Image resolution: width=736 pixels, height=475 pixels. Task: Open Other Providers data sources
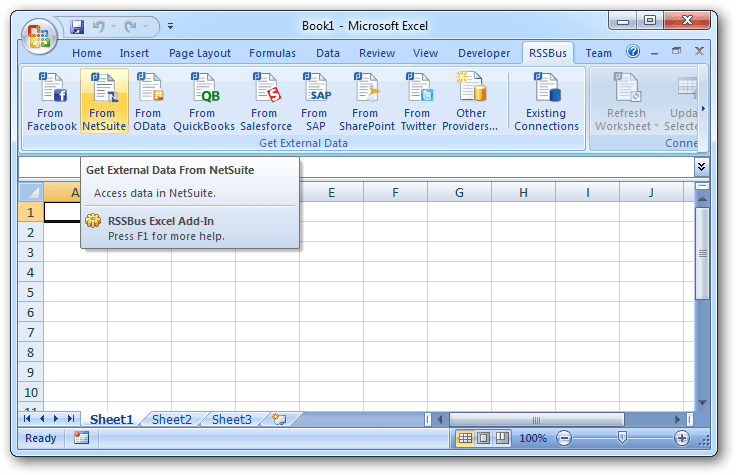click(x=470, y=101)
